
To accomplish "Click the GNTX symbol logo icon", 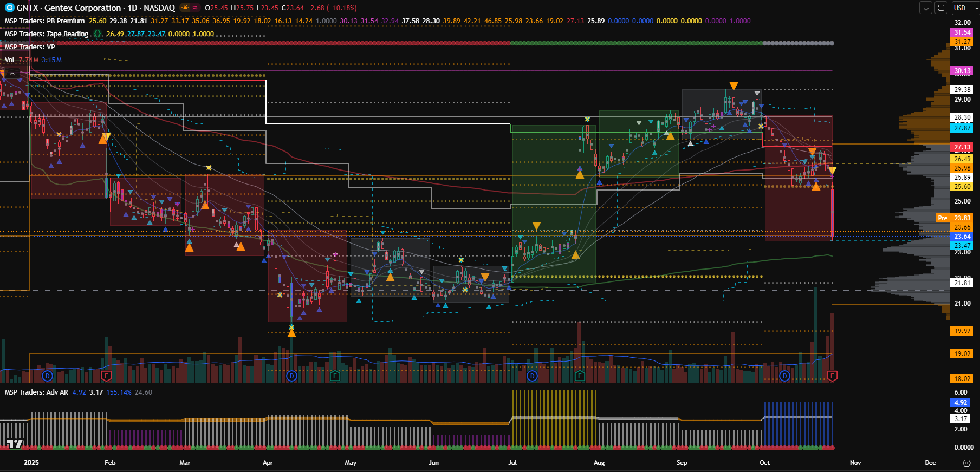I will (x=9, y=8).
